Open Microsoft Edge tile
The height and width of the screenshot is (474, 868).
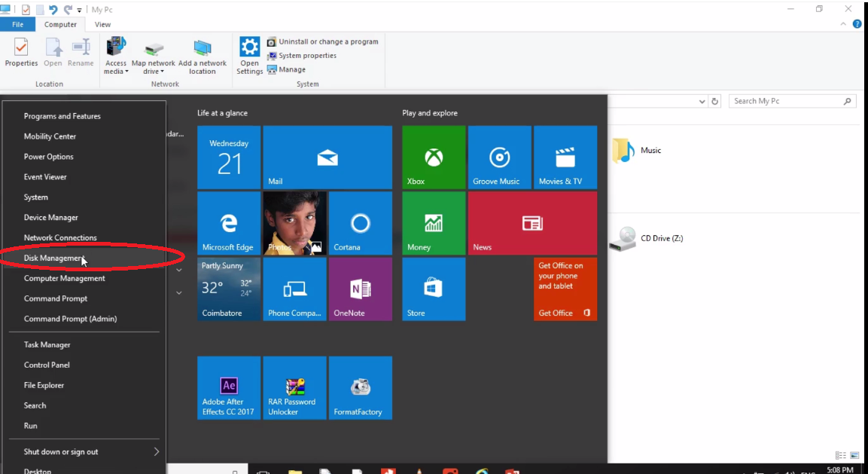(x=228, y=223)
